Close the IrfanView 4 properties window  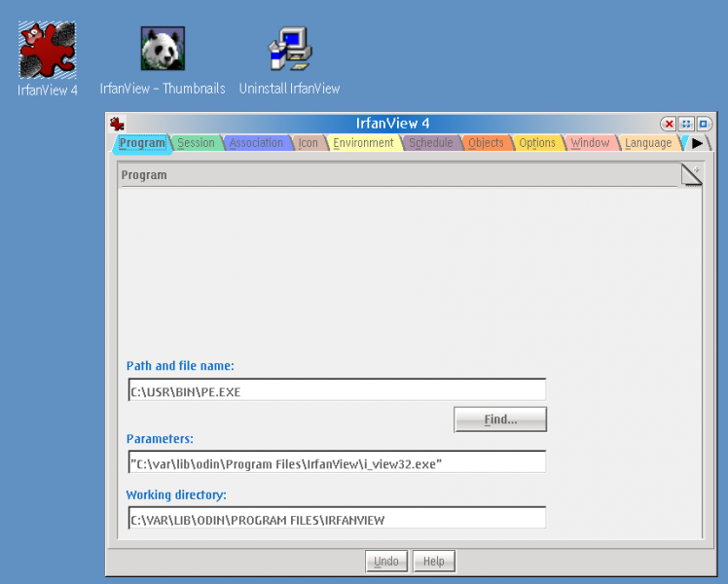669,124
